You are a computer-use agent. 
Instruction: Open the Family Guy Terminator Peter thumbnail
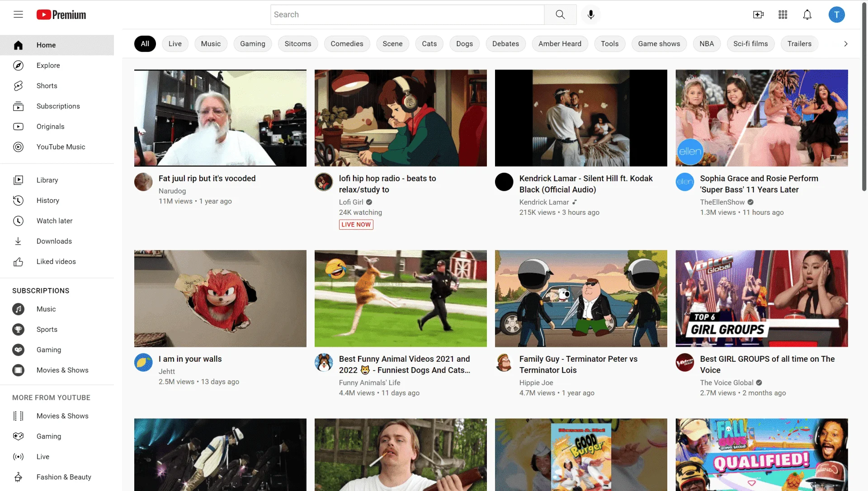(580, 298)
